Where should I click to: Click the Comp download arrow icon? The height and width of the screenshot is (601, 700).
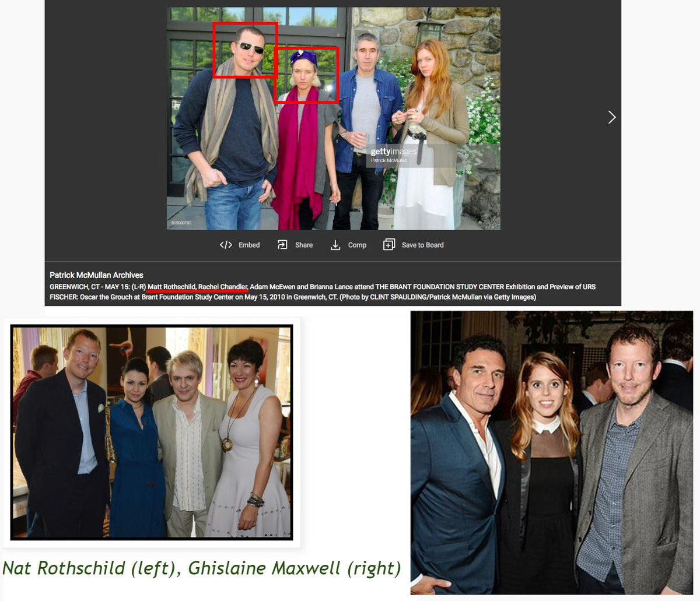335,245
